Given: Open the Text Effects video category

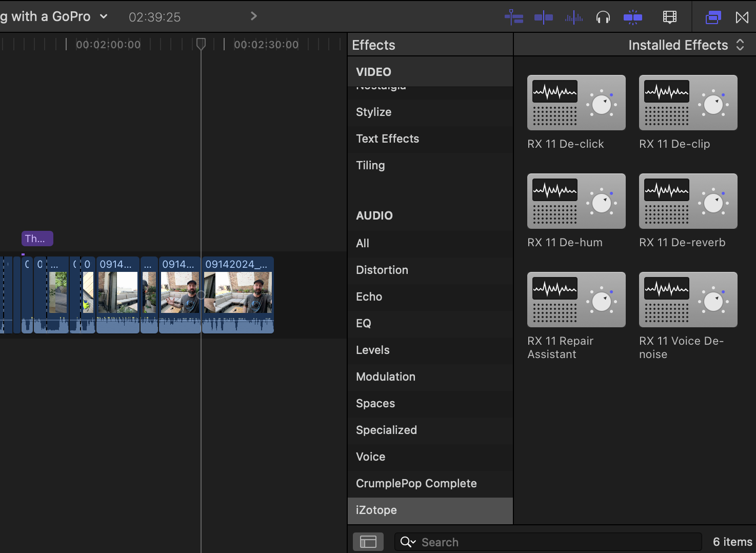Looking at the screenshot, I should pyautogui.click(x=387, y=139).
